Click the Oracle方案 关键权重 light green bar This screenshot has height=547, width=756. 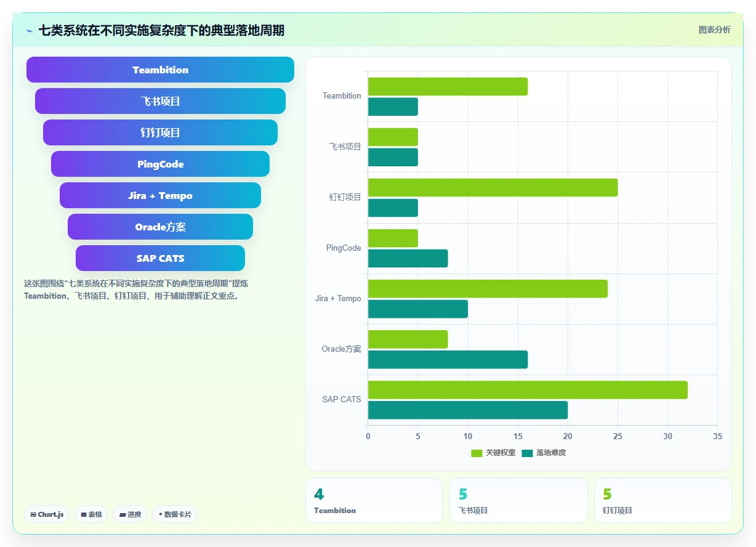[x=408, y=339]
